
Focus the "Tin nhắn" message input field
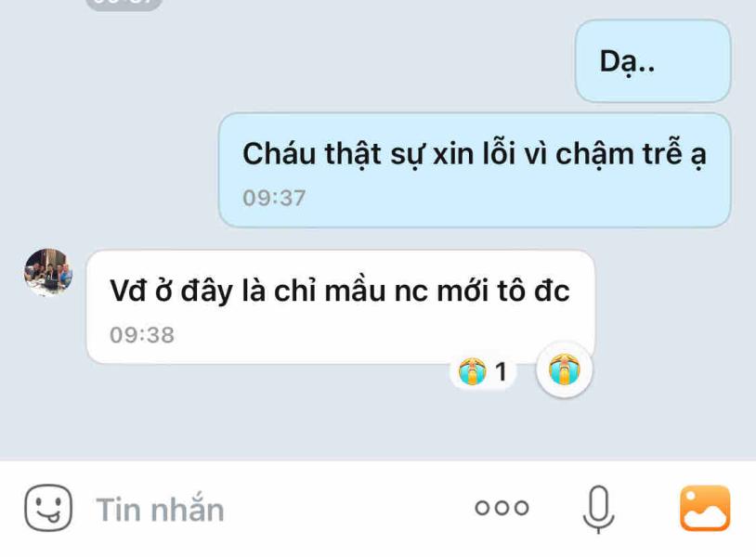pyautogui.click(x=280, y=510)
